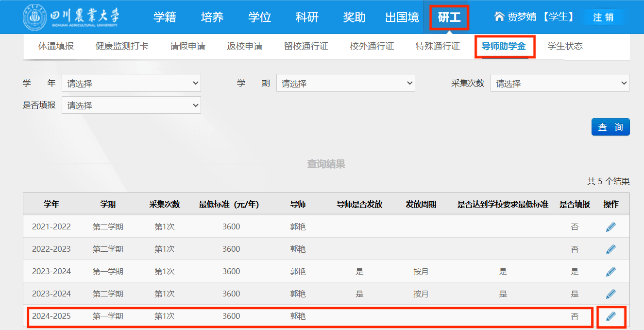Screen dimensions: 644x330
Task: Click edit pencil for 2021-2022 row
Action: [x=610, y=227]
